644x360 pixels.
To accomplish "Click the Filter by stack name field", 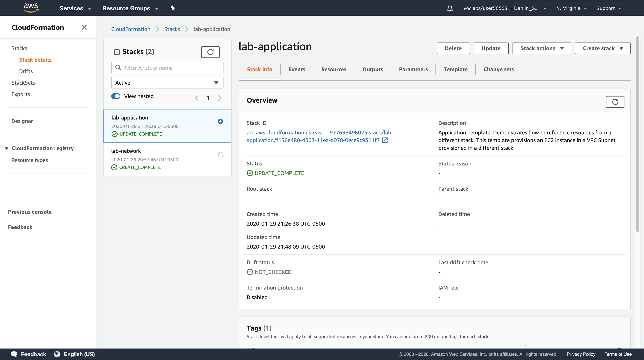I will [x=167, y=68].
